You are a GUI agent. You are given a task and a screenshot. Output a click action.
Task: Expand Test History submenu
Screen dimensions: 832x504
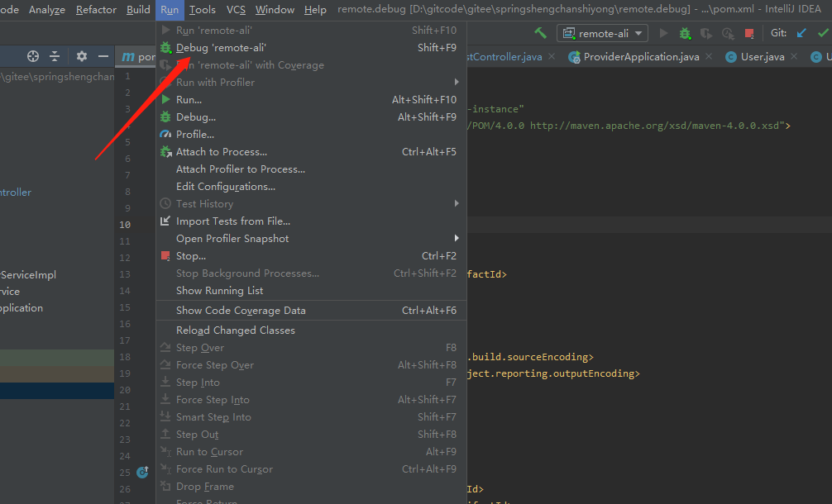click(312, 204)
